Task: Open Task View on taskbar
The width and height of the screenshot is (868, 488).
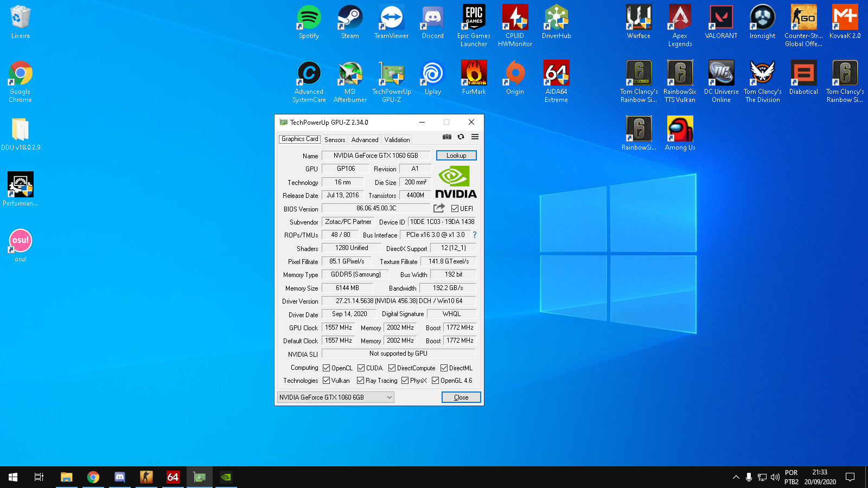Action: click(39, 477)
